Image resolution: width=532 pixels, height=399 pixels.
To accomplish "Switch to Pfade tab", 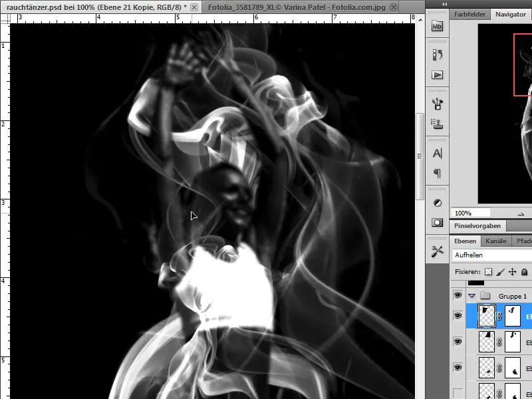I will [523, 241].
